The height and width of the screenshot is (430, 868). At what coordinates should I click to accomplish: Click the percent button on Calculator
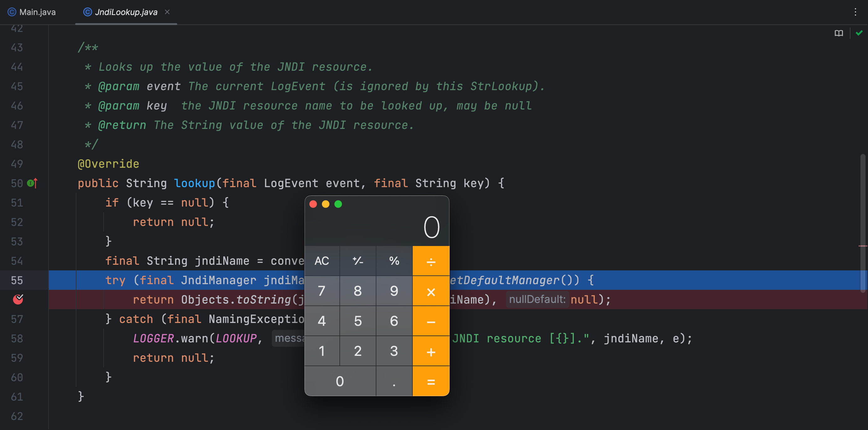click(x=394, y=261)
